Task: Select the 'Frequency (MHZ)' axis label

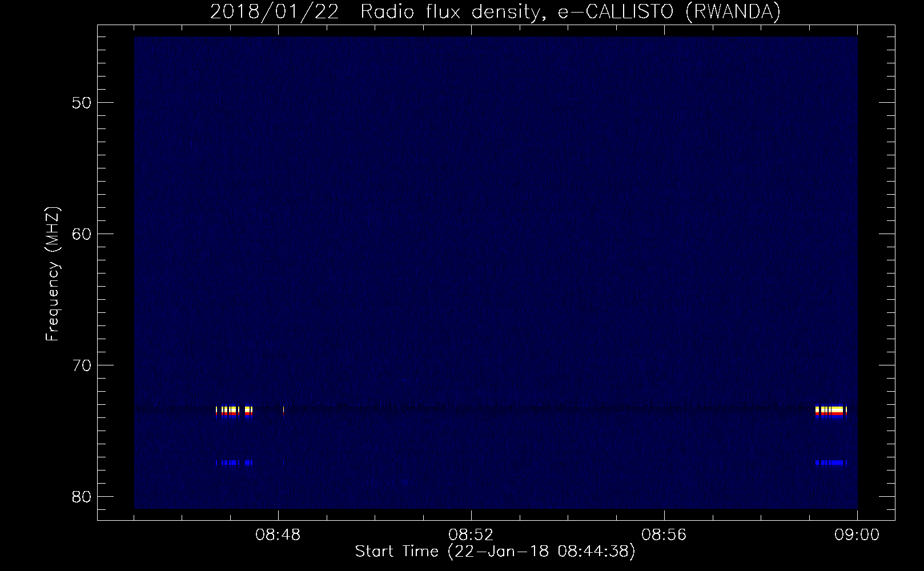Action: [53, 274]
